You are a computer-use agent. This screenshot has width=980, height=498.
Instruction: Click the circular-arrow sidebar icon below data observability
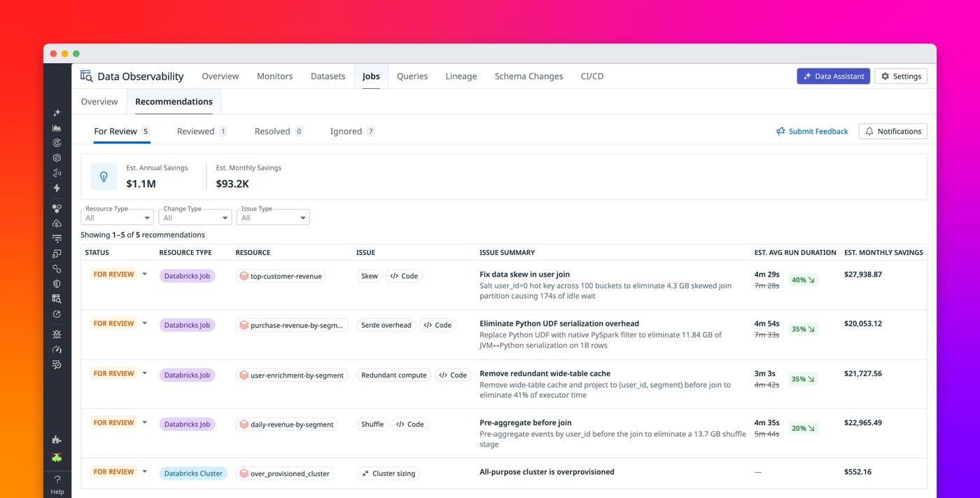57,314
